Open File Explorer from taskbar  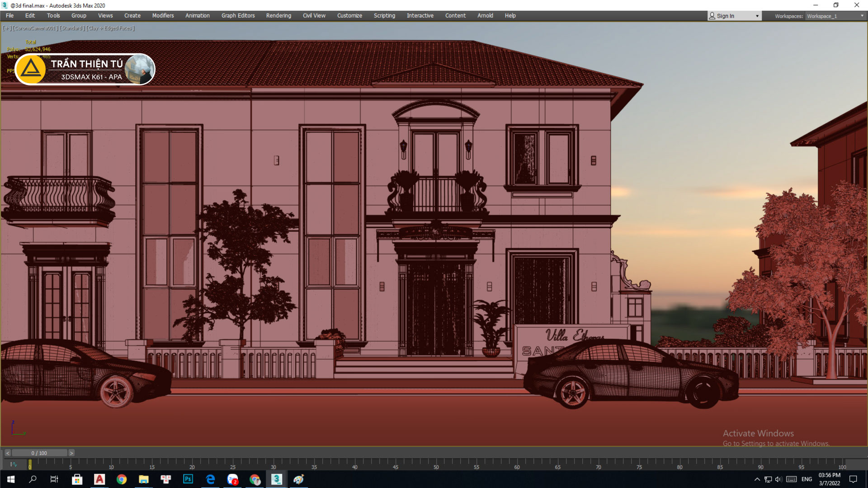click(144, 479)
